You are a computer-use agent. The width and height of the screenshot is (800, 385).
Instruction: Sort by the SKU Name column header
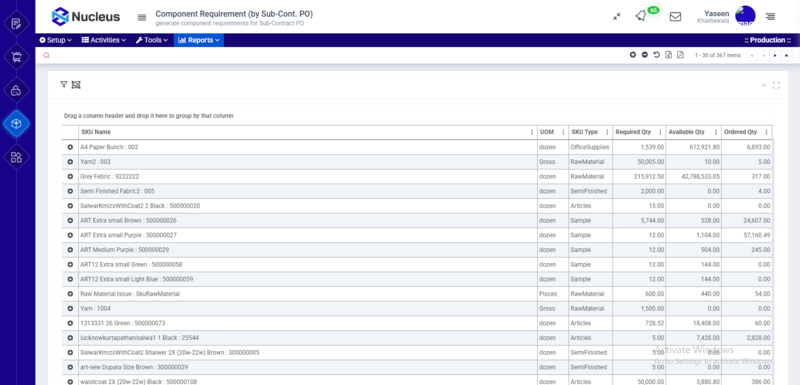click(96, 132)
